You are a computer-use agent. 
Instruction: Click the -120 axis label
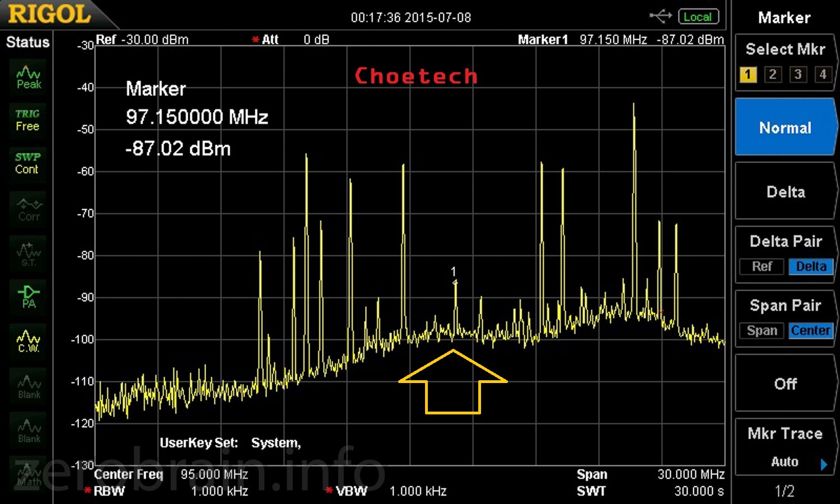click(x=82, y=423)
